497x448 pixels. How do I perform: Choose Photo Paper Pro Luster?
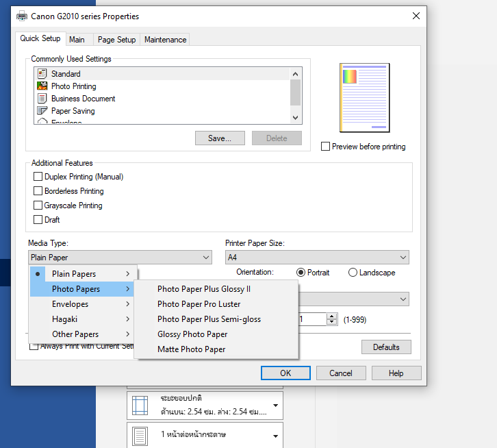point(216,304)
